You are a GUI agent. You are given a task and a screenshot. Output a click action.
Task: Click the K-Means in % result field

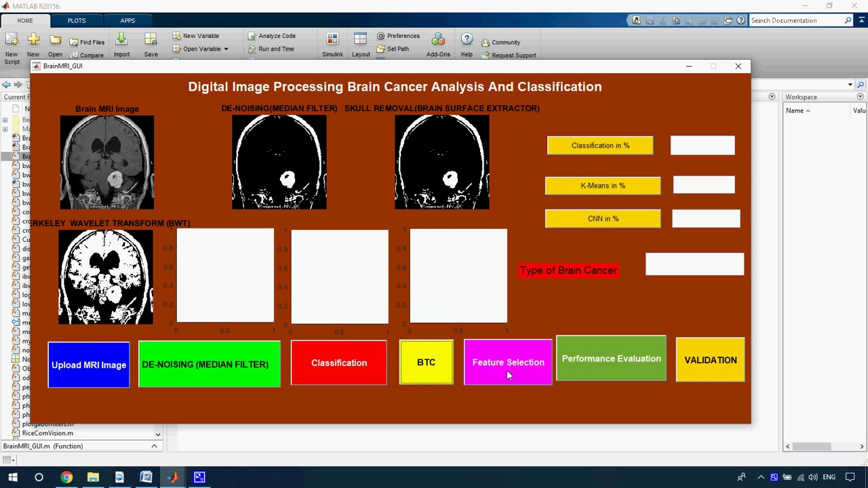(x=704, y=184)
